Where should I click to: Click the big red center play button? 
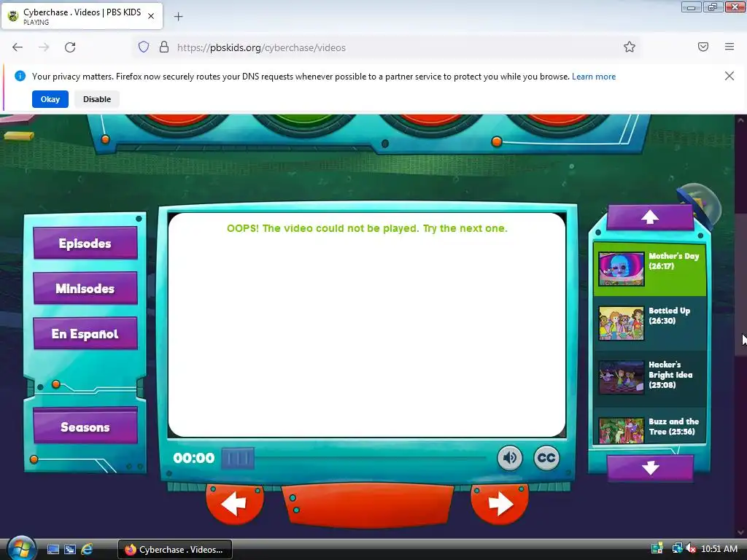click(367, 505)
